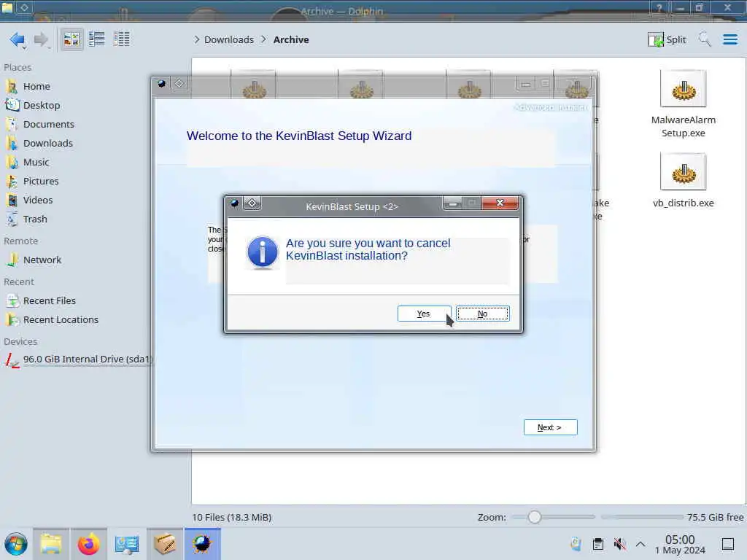Expand hidden system tray icons
Viewport: 747px width, 560px height.
640,544
